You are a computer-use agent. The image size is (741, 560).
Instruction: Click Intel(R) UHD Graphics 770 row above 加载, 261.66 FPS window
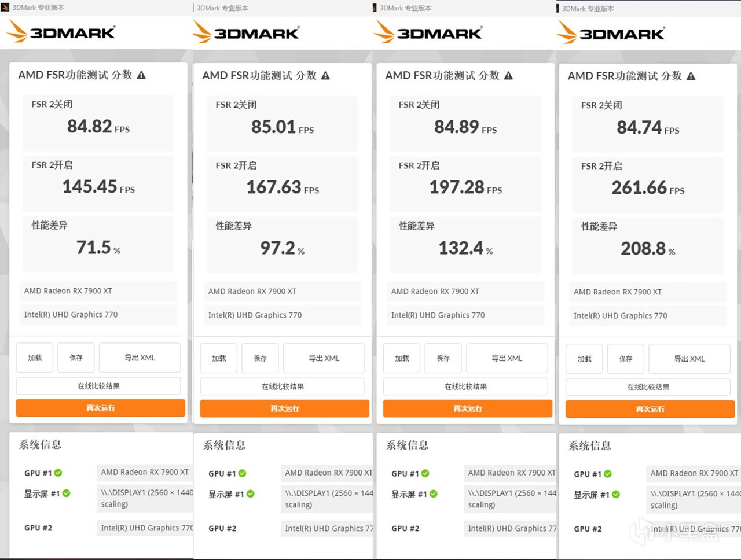pyautogui.click(x=648, y=316)
